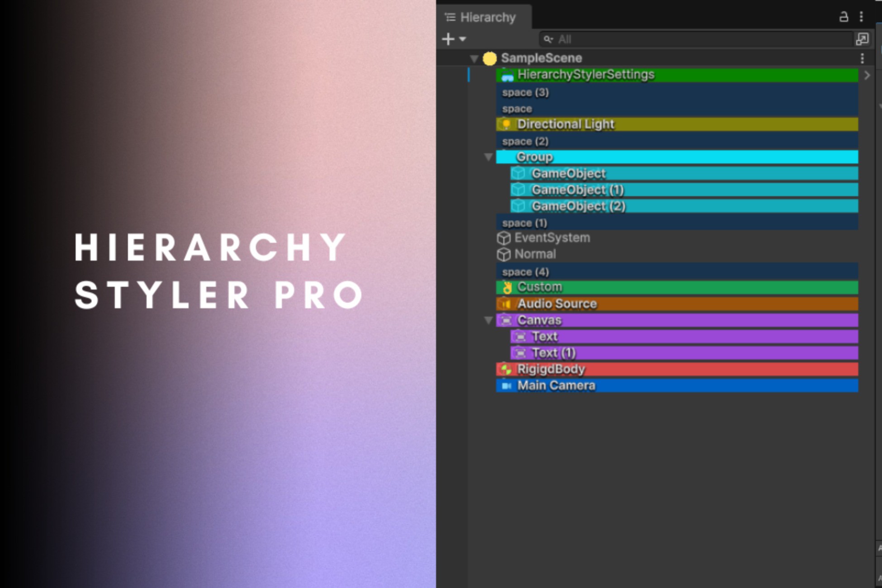Click the Main Camera camera icon
The image size is (882, 588).
click(x=506, y=385)
